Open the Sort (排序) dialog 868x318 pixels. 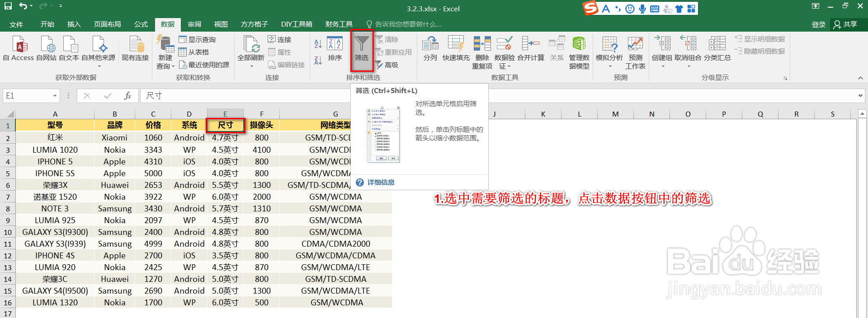tap(335, 49)
